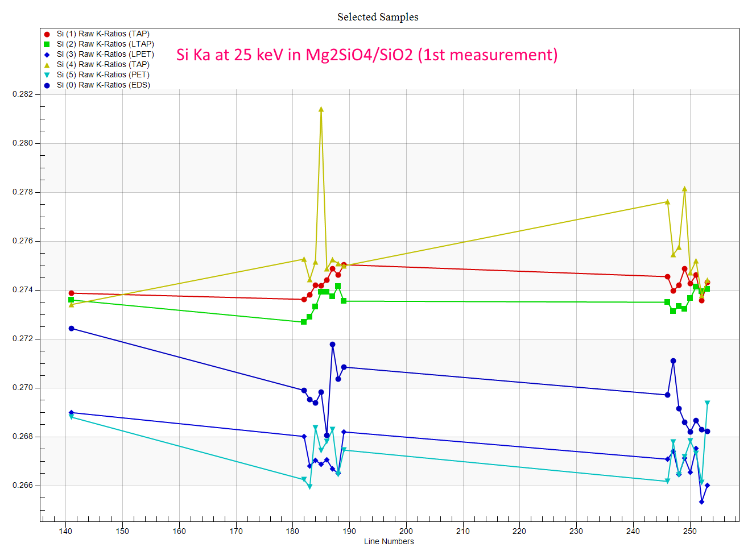
Task: Select the 'Si (3) Raw K-Ratios (LPET)' legend label
Action: coord(105,55)
